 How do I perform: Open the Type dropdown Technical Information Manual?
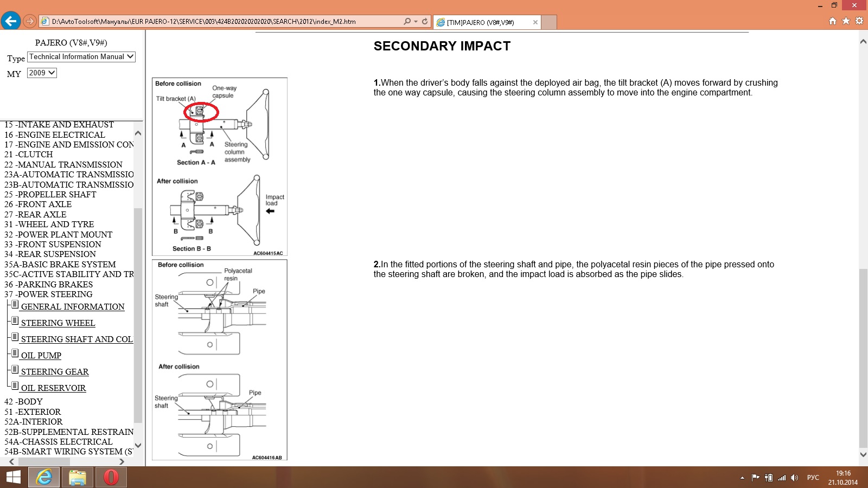81,57
